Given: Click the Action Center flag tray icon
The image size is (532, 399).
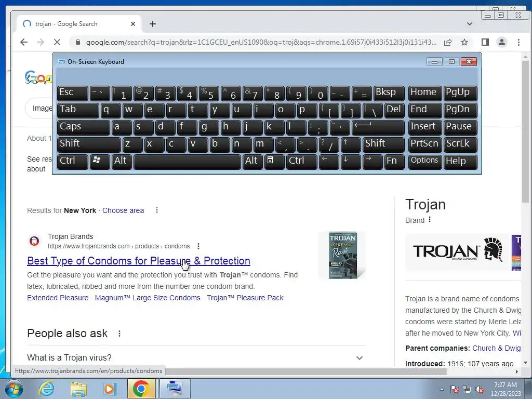Looking at the screenshot, I should pos(455,390).
